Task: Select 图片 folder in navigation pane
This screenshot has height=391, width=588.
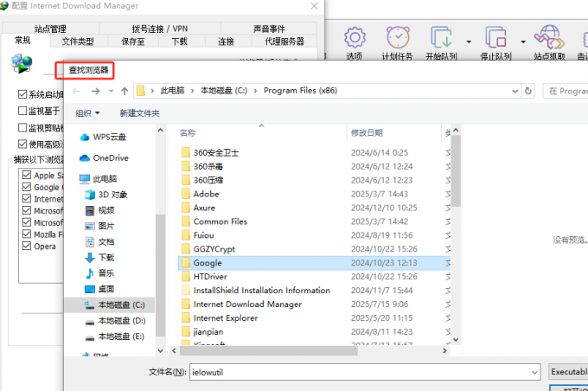Action: coord(99,226)
